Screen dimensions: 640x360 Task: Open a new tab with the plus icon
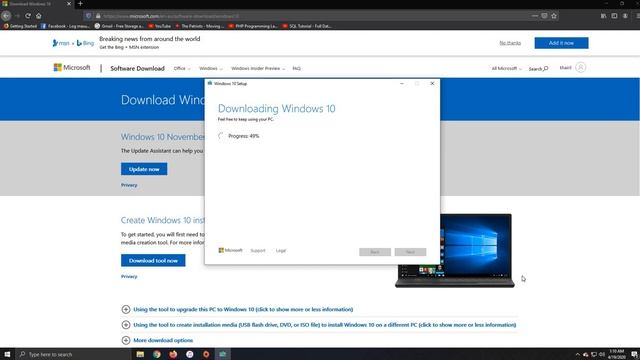[x=80, y=4]
